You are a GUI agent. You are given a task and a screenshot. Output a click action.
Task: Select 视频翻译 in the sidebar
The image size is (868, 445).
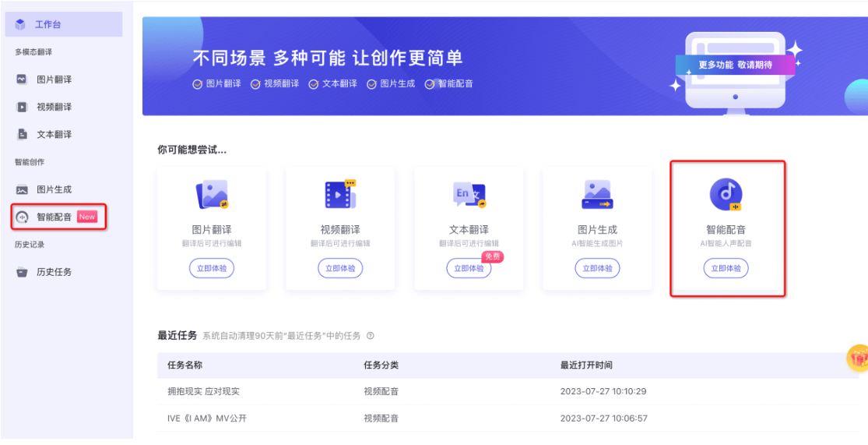pyautogui.click(x=54, y=107)
